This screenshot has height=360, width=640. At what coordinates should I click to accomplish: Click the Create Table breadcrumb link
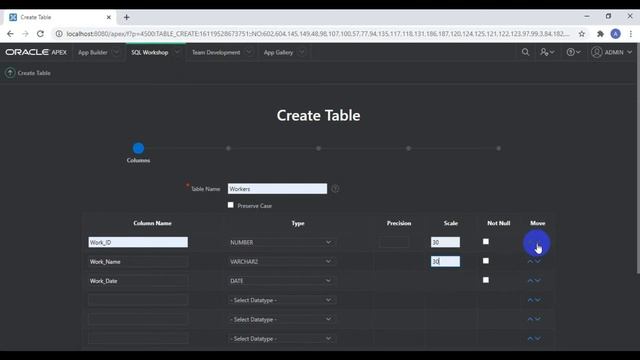coord(34,73)
